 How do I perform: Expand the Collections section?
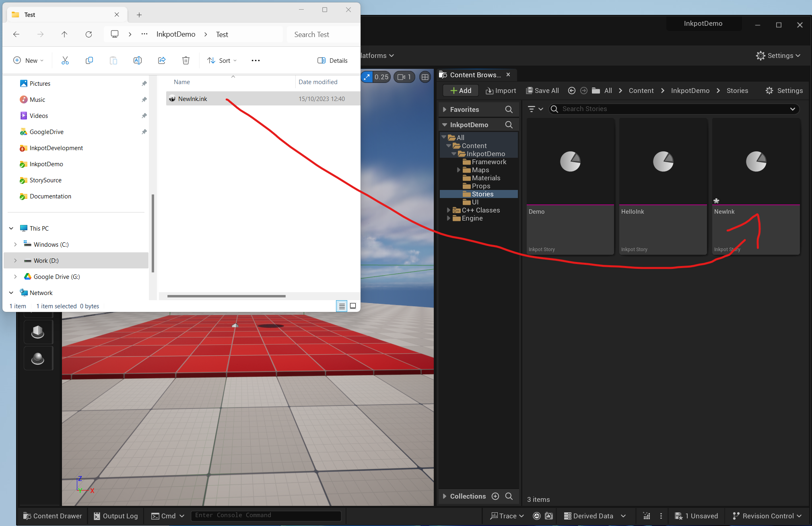tap(445, 496)
